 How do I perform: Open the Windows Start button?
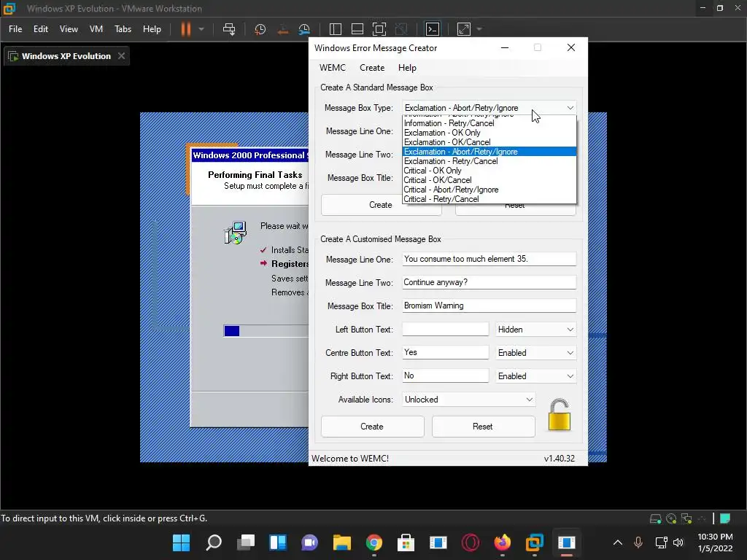pyautogui.click(x=181, y=542)
